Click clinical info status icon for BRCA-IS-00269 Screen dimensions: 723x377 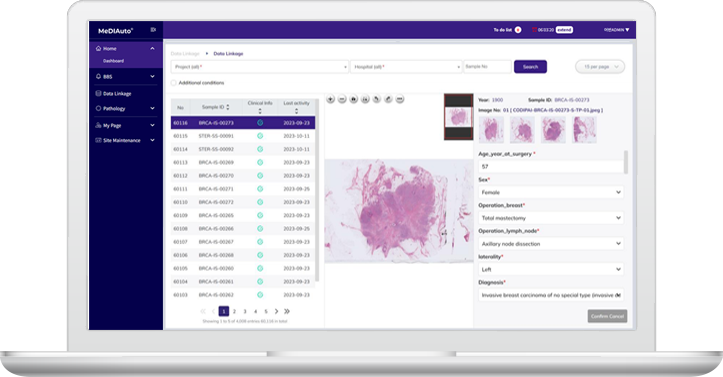click(260, 162)
